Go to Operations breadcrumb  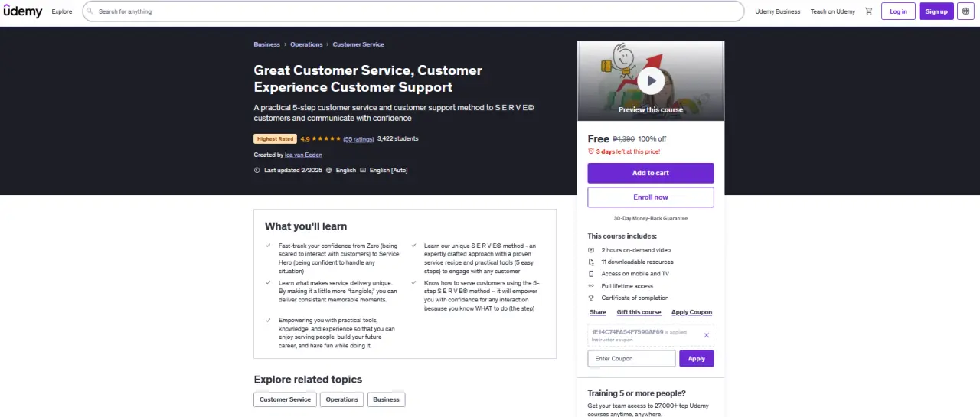point(306,44)
